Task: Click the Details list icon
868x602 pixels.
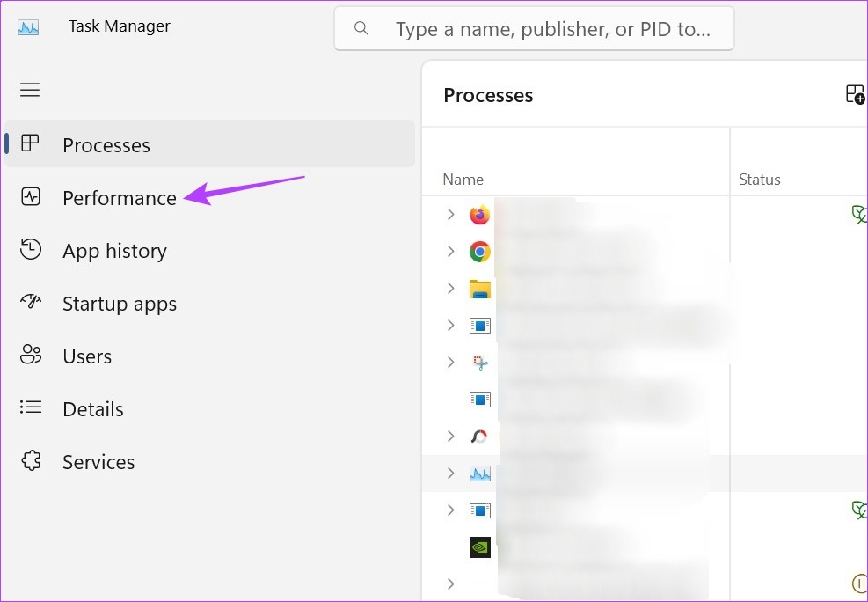Action: [x=31, y=408]
